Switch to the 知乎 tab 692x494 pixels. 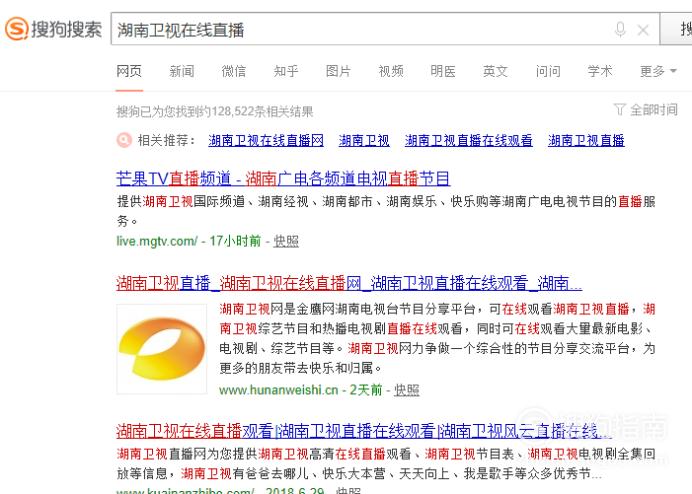click(286, 71)
